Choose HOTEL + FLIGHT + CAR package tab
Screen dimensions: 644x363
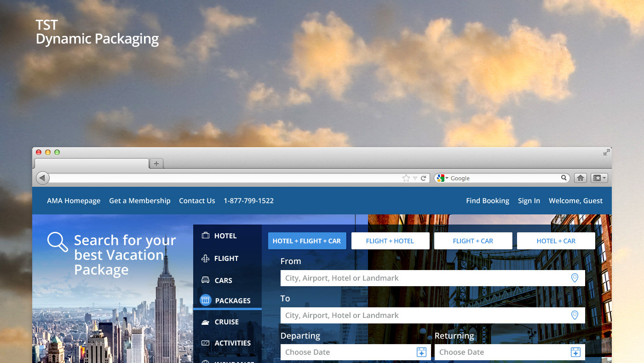pos(307,241)
